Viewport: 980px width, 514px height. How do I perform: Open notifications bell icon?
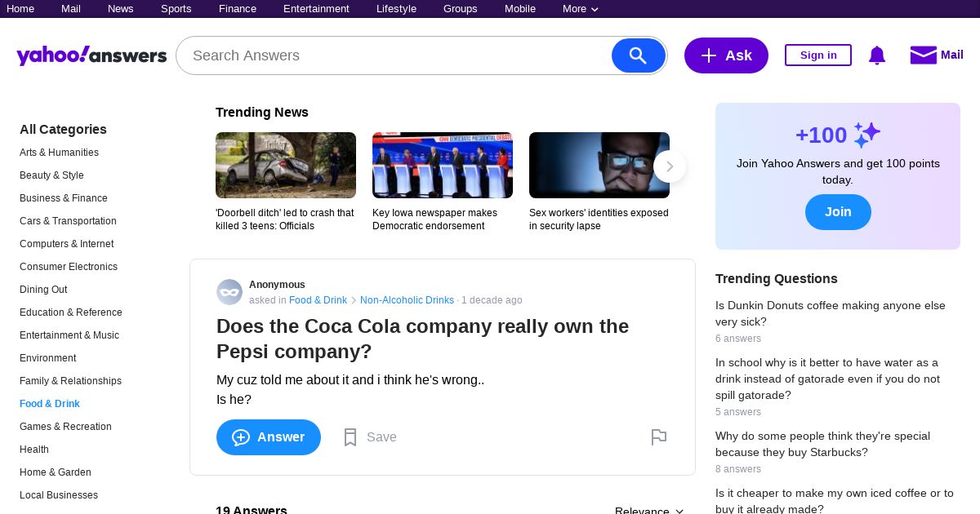[x=877, y=55]
